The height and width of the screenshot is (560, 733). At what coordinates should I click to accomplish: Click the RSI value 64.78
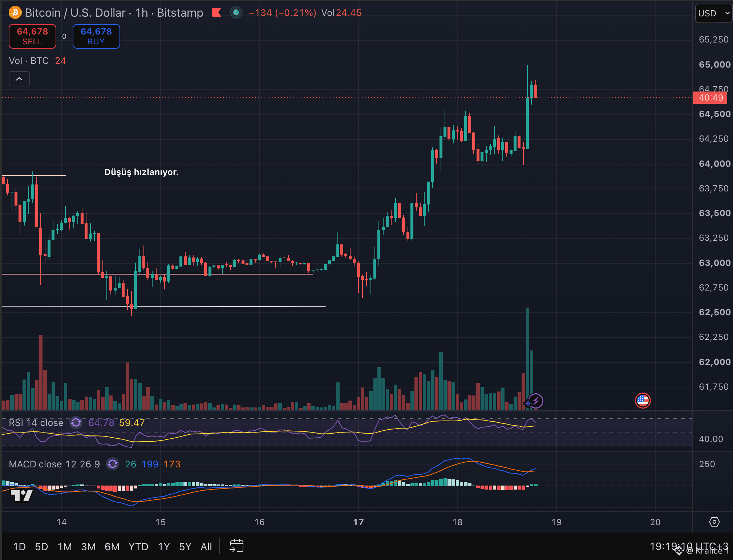[x=101, y=423]
